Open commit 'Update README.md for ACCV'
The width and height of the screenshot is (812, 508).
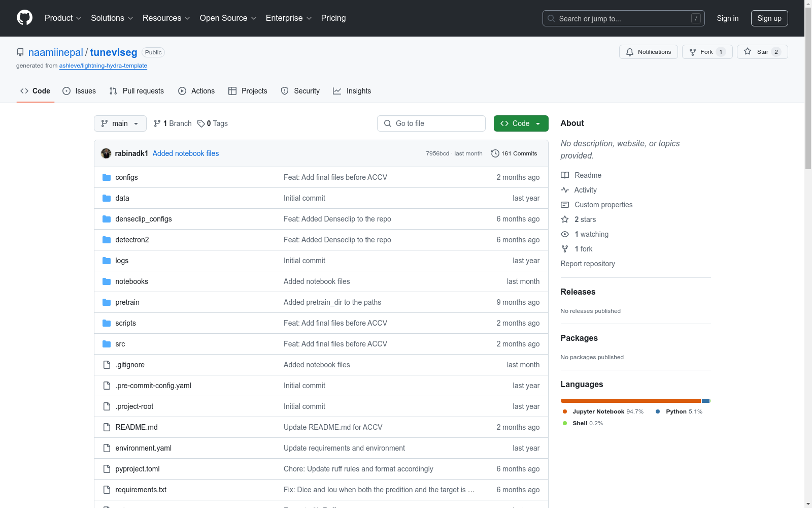333,427
